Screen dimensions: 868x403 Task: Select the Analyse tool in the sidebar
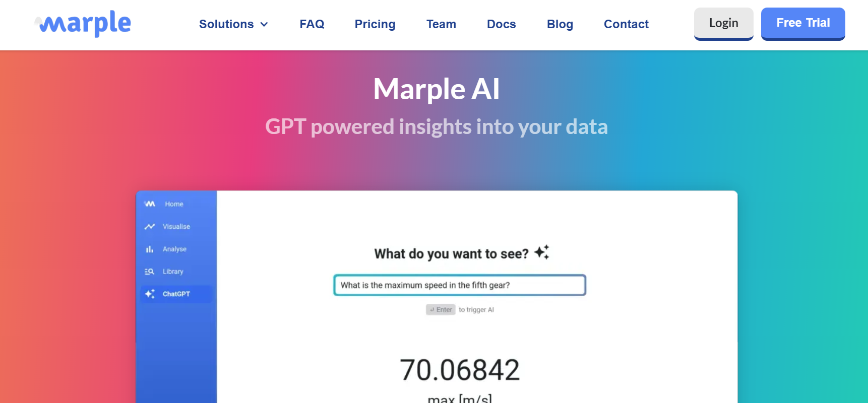[x=174, y=248]
